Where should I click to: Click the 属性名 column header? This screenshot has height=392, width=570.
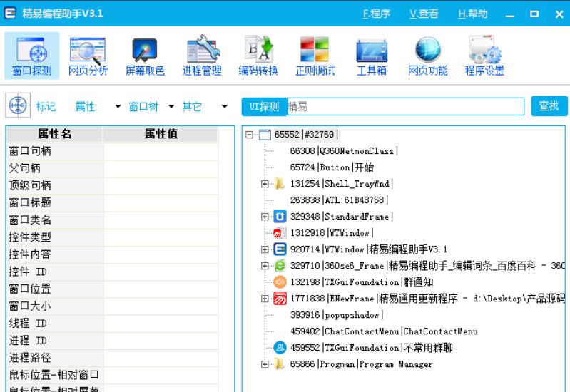point(54,134)
